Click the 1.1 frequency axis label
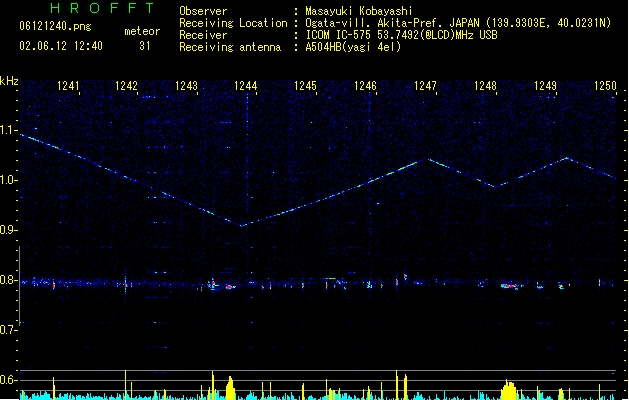629x400 pixels. coord(8,130)
